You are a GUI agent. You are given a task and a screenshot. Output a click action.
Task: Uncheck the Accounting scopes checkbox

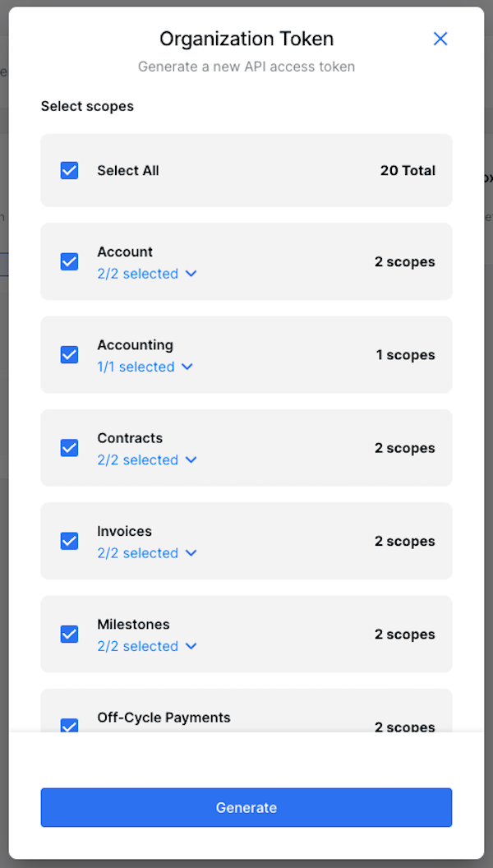[70, 355]
